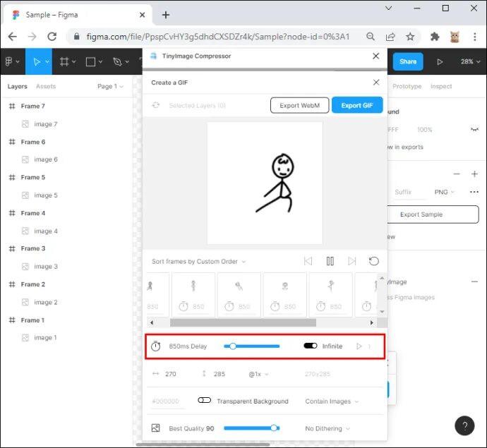Select the Frame 1 layer
This screenshot has width=487, height=448.
coord(32,320)
